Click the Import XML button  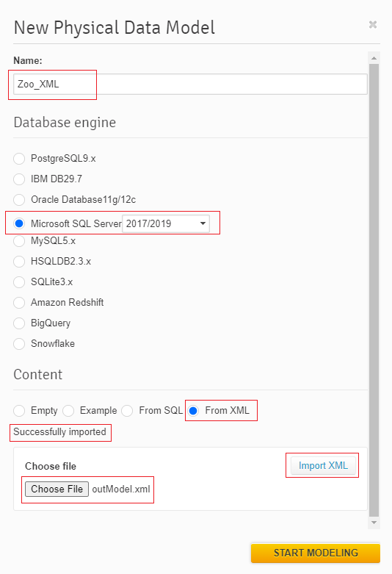(x=323, y=465)
